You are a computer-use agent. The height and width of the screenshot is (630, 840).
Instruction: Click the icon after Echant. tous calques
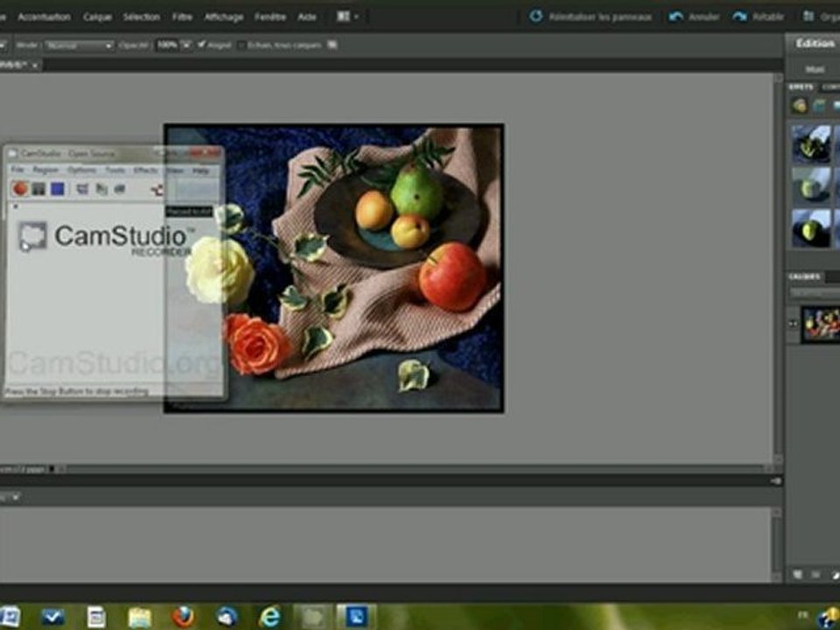click(332, 45)
